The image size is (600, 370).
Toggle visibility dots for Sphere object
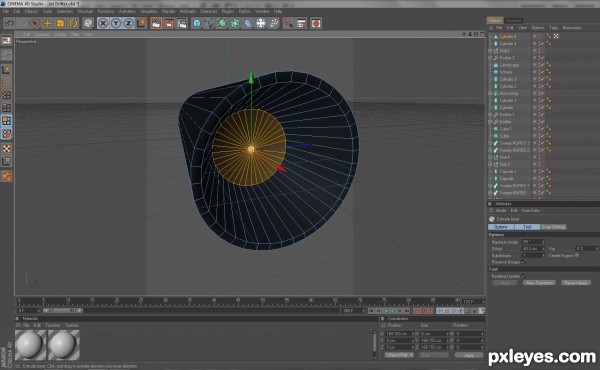539,72
